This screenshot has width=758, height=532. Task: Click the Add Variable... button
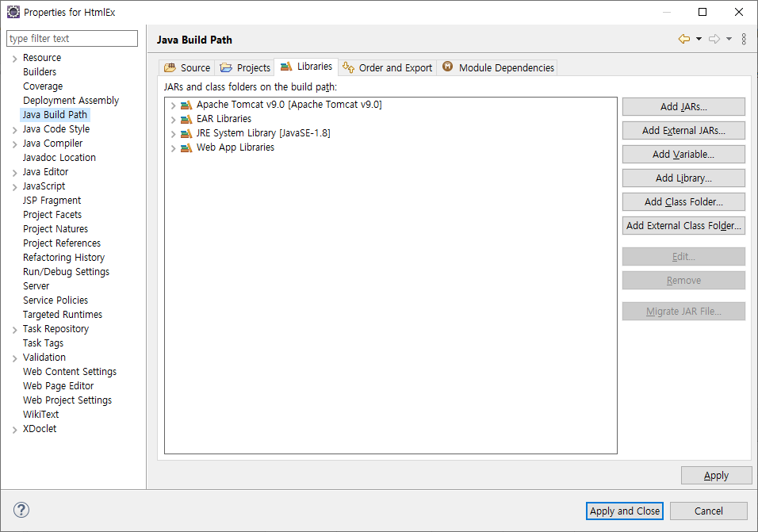point(683,154)
